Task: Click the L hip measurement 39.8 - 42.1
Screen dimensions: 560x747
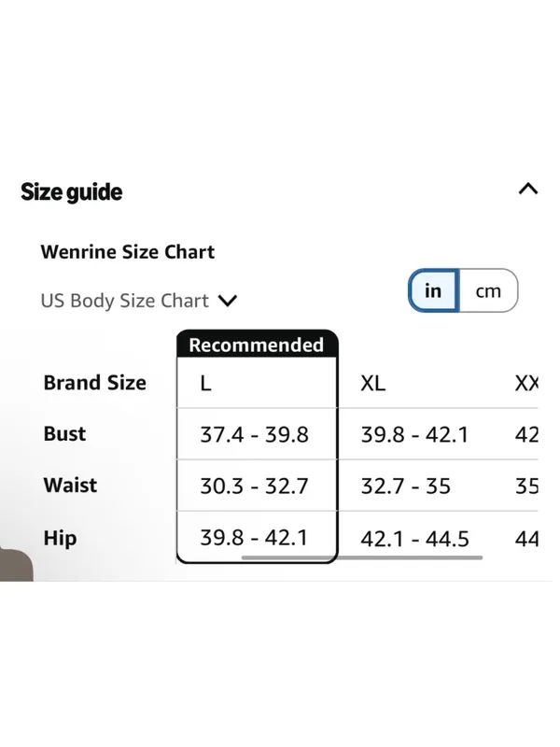Action: click(254, 538)
